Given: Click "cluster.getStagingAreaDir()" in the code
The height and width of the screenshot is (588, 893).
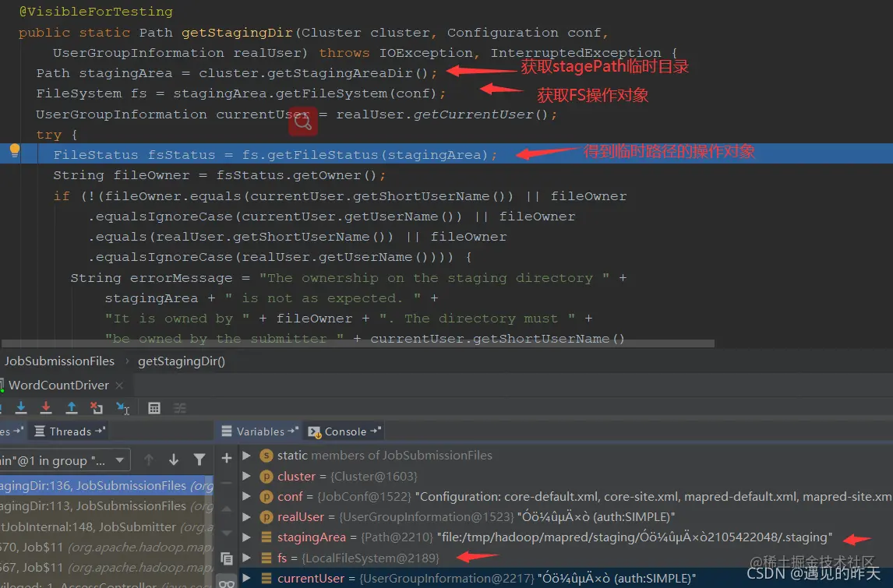Looking at the screenshot, I should click(312, 73).
